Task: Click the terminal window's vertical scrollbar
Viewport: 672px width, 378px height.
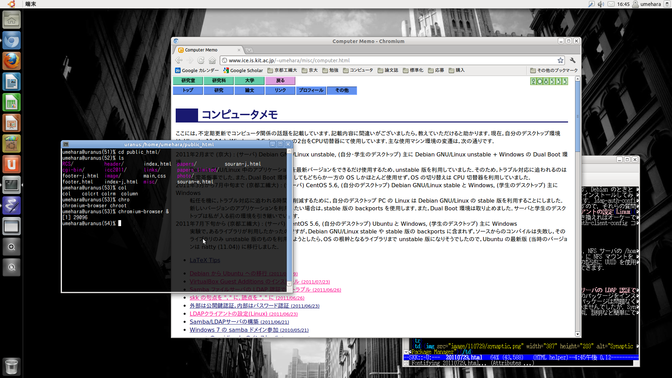Action: tap(289, 218)
